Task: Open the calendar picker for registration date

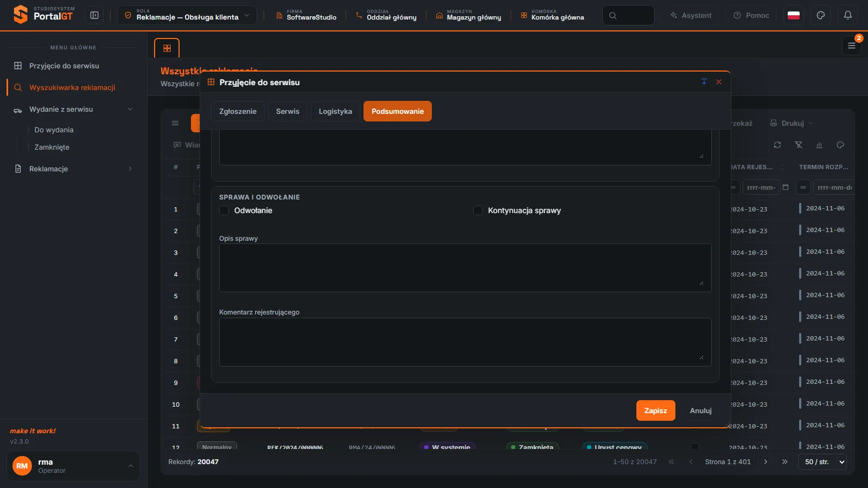Action: tap(786, 187)
